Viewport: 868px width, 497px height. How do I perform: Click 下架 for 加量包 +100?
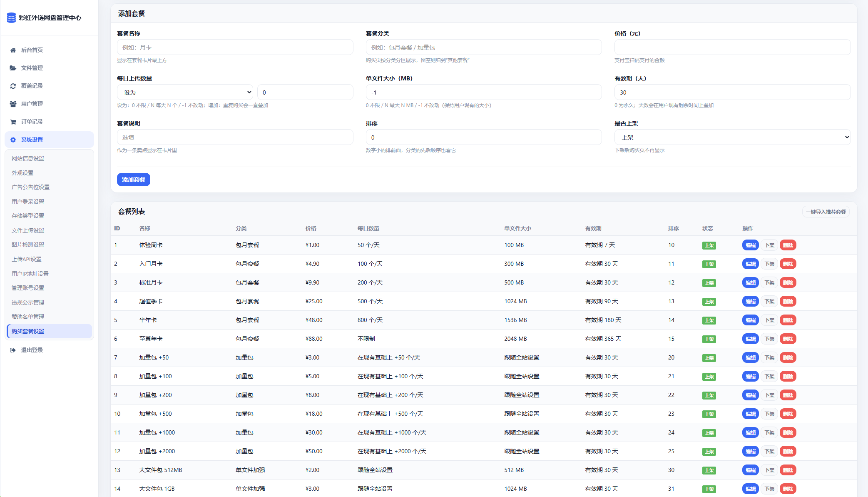(769, 376)
